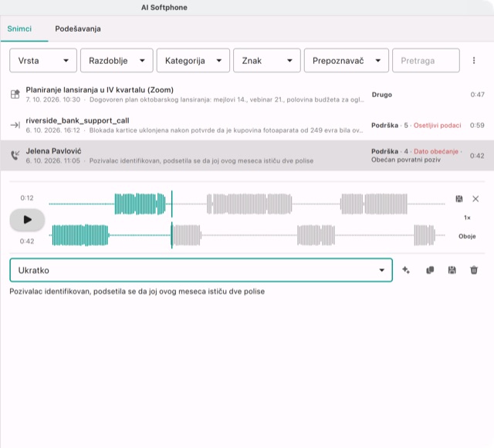Play the selected recording

(x=28, y=220)
